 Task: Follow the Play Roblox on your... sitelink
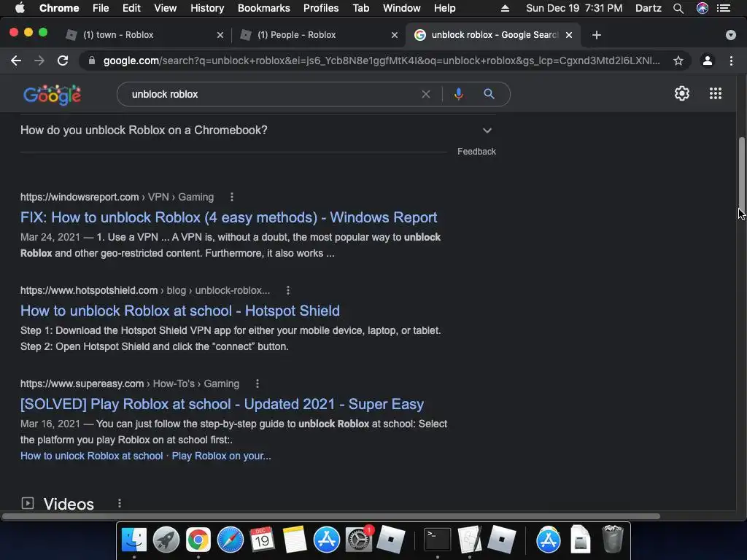(222, 456)
